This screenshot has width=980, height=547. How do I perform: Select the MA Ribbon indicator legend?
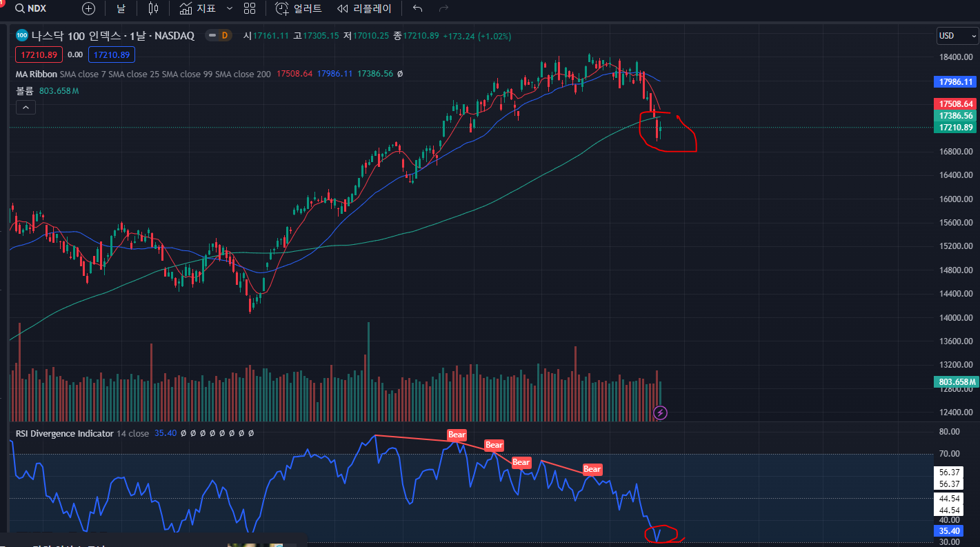(36, 73)
